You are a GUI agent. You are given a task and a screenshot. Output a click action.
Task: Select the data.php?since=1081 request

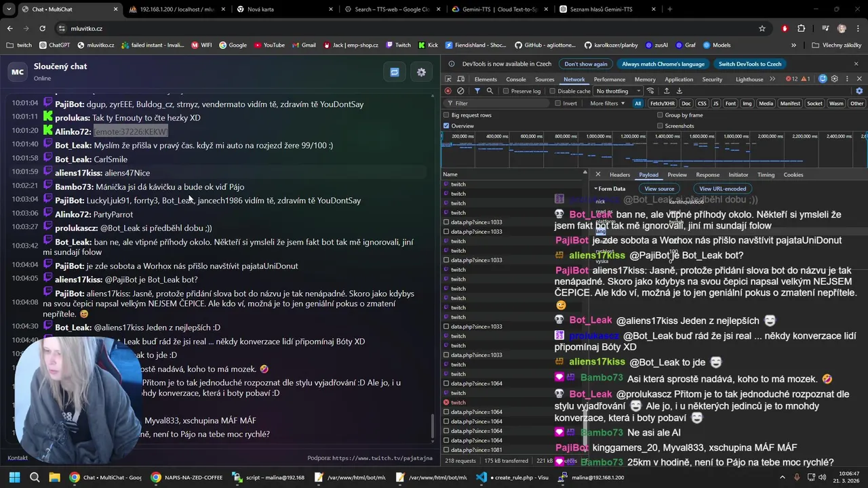click(513, 450)
